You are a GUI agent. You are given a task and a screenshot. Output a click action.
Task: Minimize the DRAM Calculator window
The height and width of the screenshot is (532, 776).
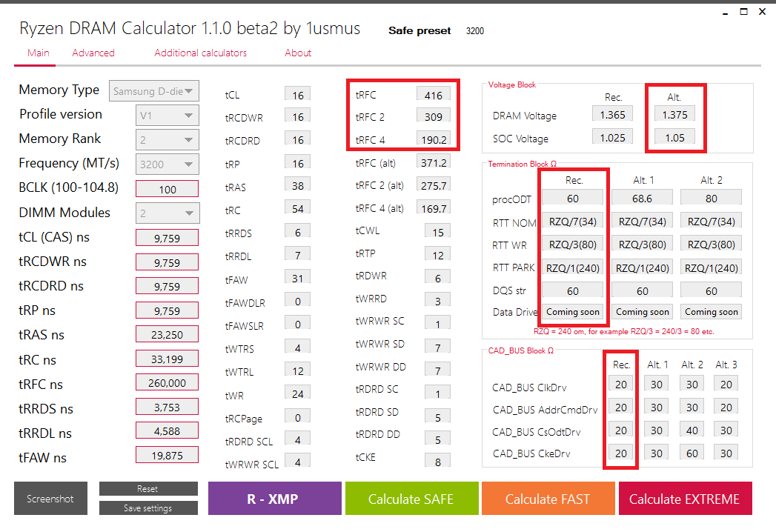(x=725, y=12)
